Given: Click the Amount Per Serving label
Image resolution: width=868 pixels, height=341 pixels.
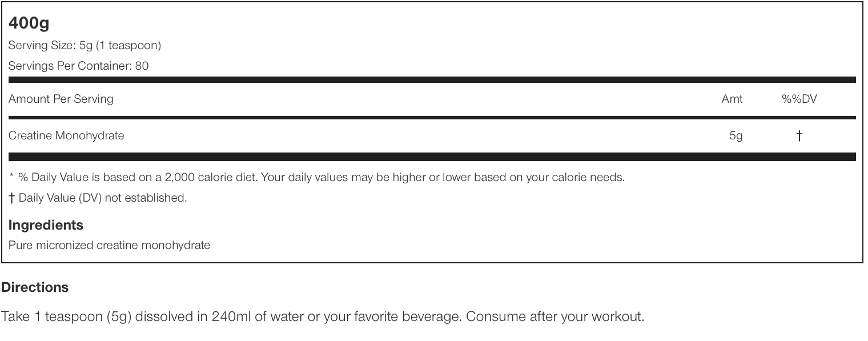Looking at the screenshot, I should 61,99.
